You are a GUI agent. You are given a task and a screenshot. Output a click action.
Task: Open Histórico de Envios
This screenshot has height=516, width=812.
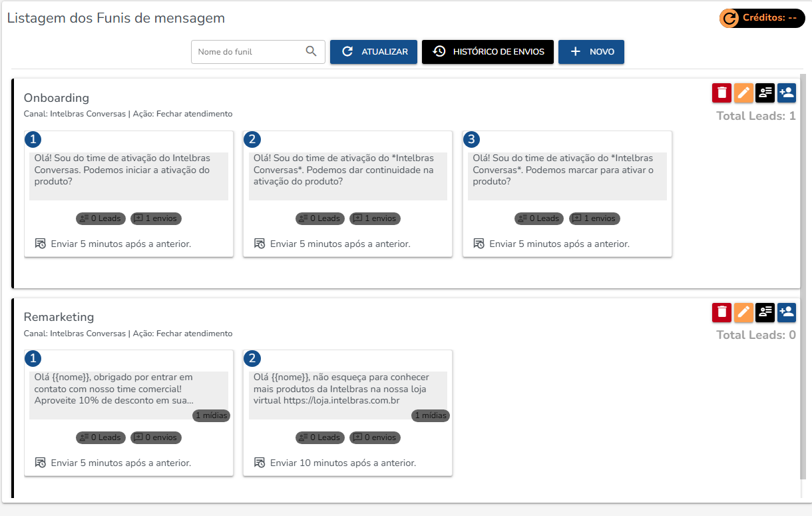coord(488,52)
